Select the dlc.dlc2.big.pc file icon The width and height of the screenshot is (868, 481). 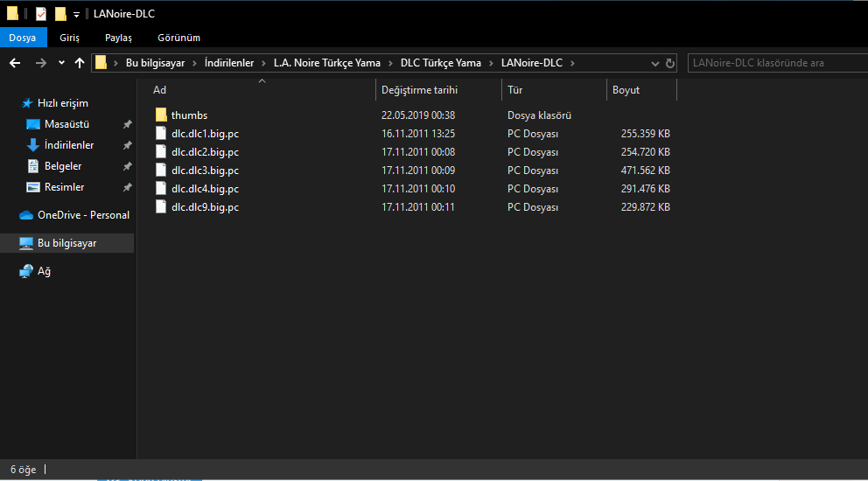[x=161, y=151]
